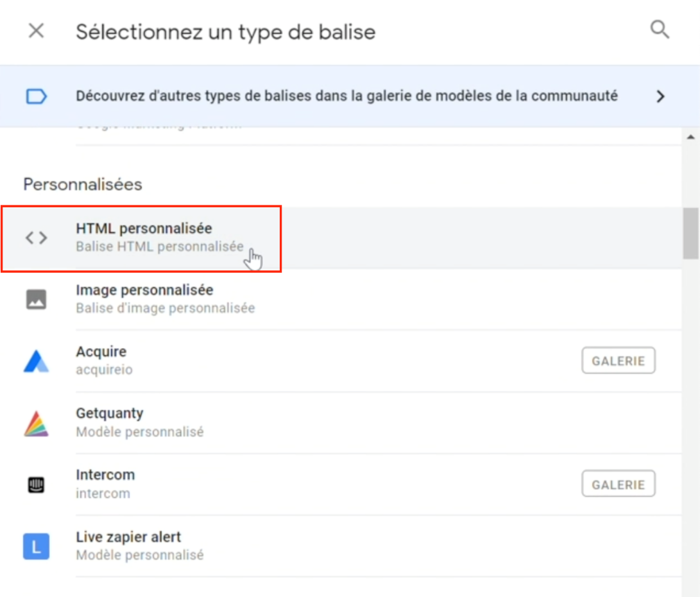This screenshot has width=700, height=597.
Task: Click the custom image picture icon
Action: pyautogui.click(x=36, y=299)
